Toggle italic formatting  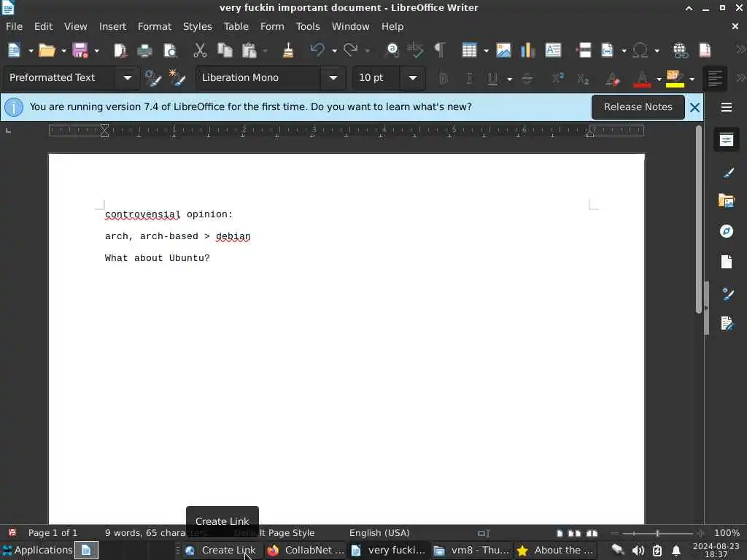coord(469,79)
